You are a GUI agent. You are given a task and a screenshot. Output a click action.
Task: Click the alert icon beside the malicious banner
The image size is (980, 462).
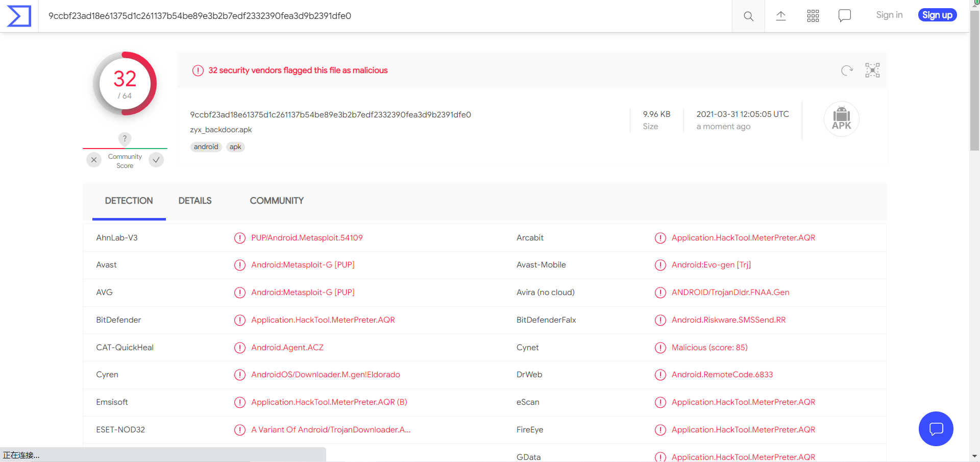click(198, 70)
